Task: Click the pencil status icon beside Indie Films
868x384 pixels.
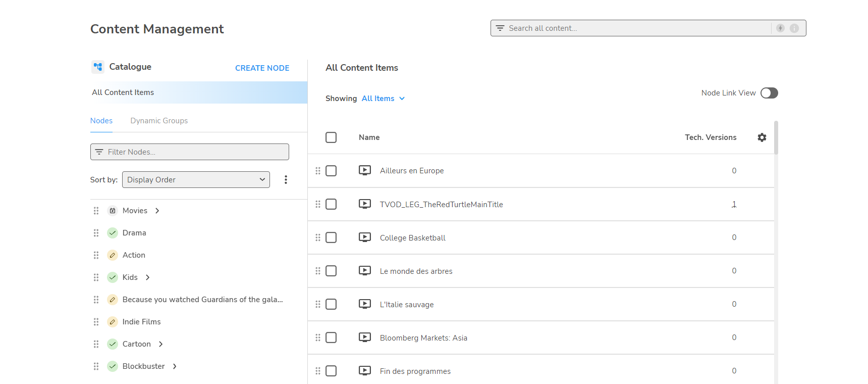Action: point(113,322)
